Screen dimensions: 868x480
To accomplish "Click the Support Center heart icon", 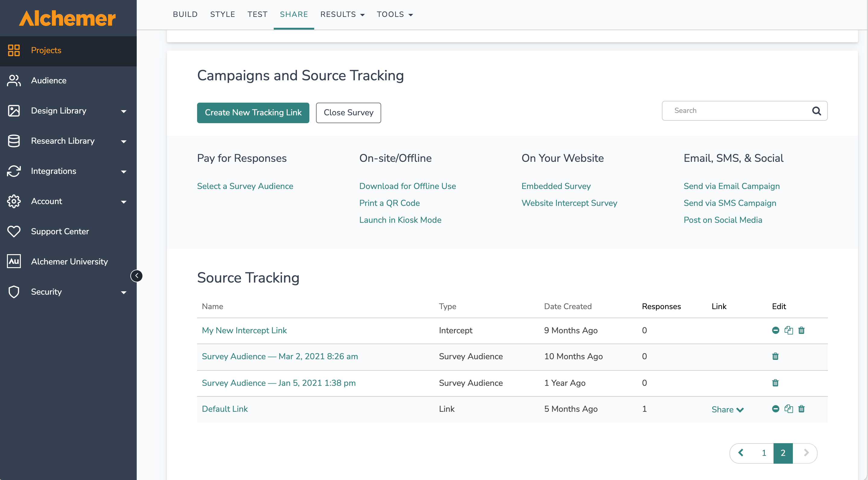I will coord(14,231).
